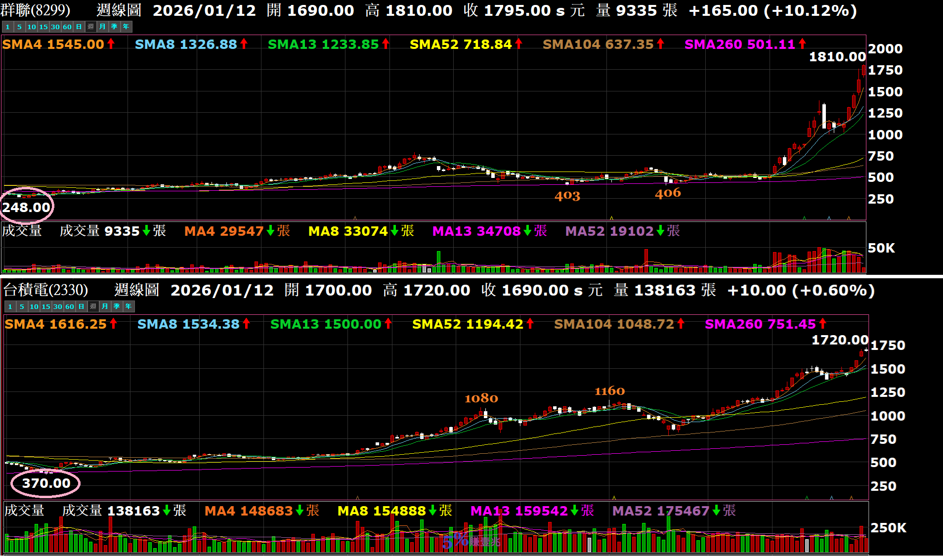Click the 1080 peak annotation on the 台積電 chart
The width and height of the screenshot is (943, 560).
[481, 398]
